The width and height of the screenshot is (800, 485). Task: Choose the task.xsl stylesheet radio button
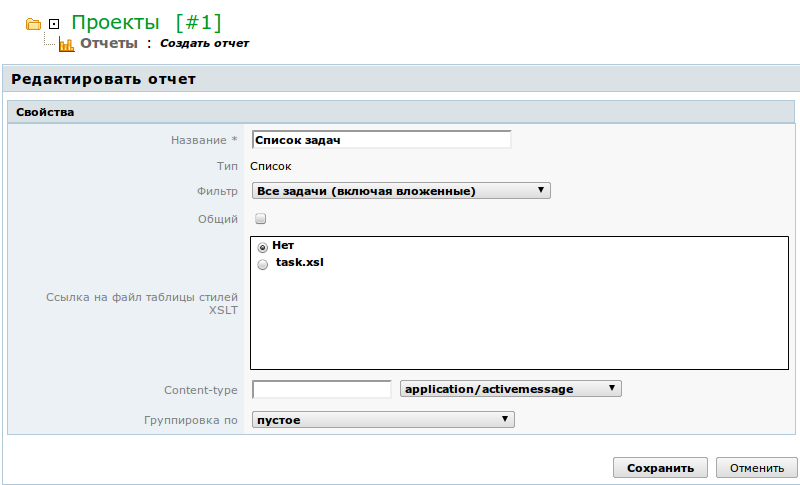[262, 265]
